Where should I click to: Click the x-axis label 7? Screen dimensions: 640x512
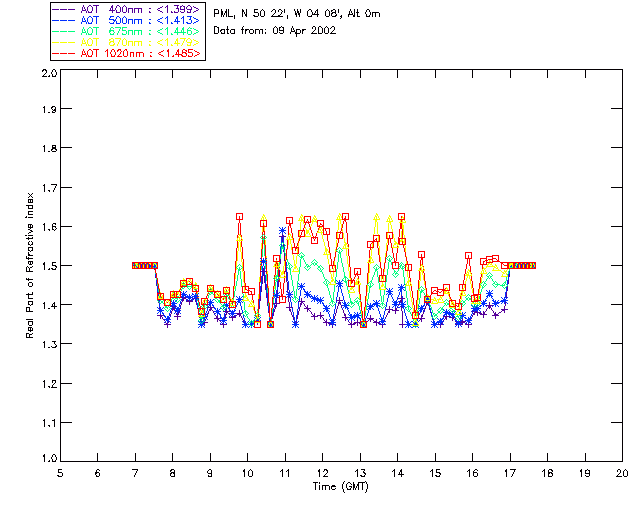[135, 473]
